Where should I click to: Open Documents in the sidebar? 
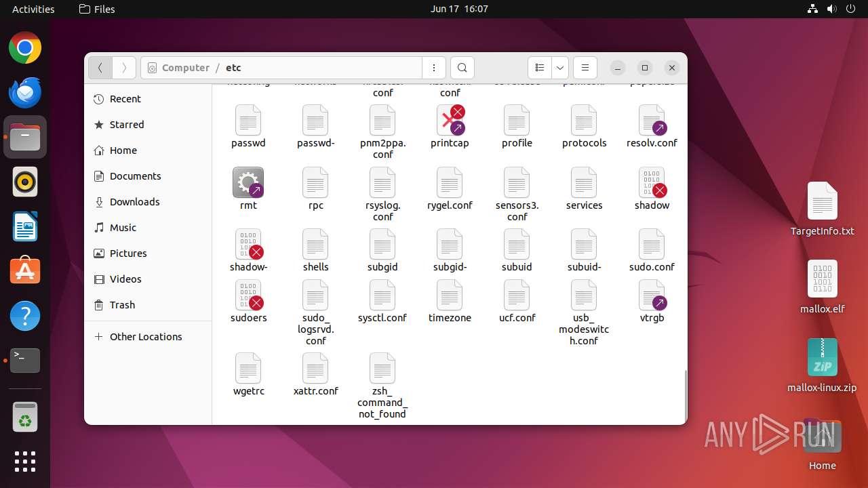pyautogui.click(x=148, y=176)
